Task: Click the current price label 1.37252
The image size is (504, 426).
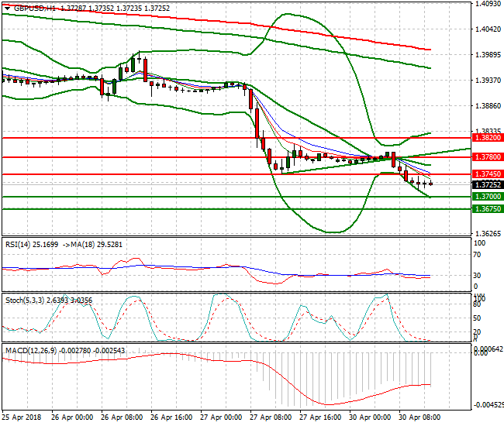Action: 488,185
